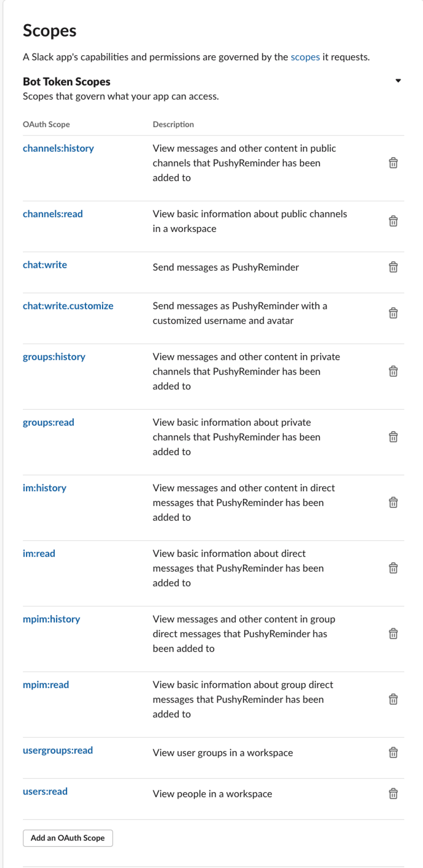Open the scopes documentation link
Viewport: 423px width, 868px height.
[305, 57]
